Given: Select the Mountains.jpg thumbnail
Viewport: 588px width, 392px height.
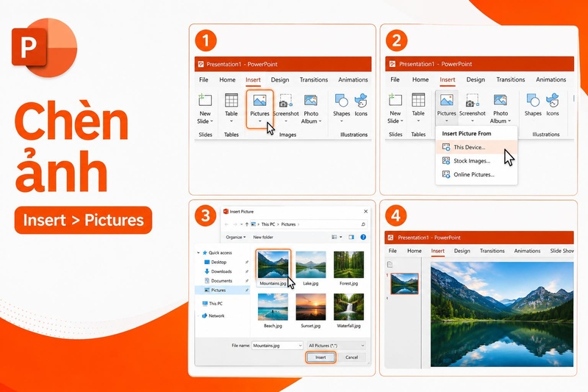Looking at the screenshot, I should pos(273,265).
